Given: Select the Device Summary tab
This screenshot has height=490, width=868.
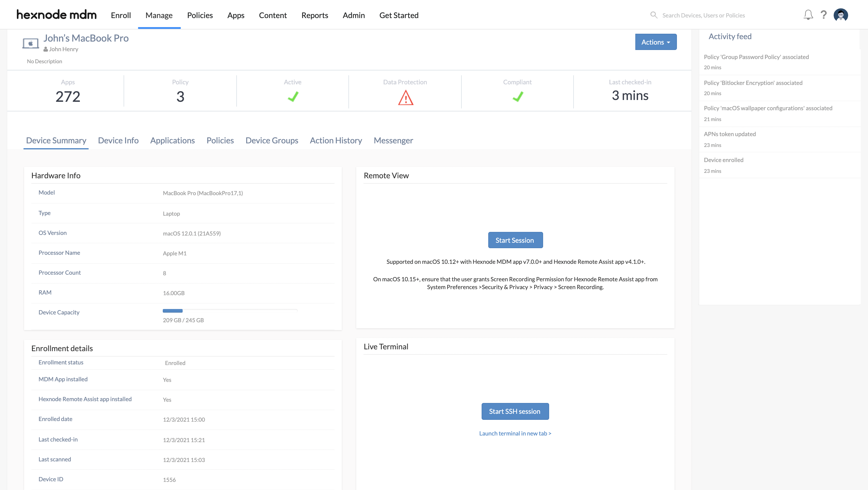Looking at the screenshot, I should coord(56,140).
